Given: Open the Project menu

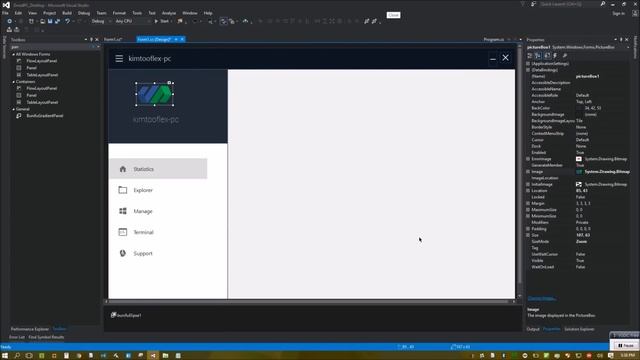Looking at the screenshot, I should (x=49, y=13).
